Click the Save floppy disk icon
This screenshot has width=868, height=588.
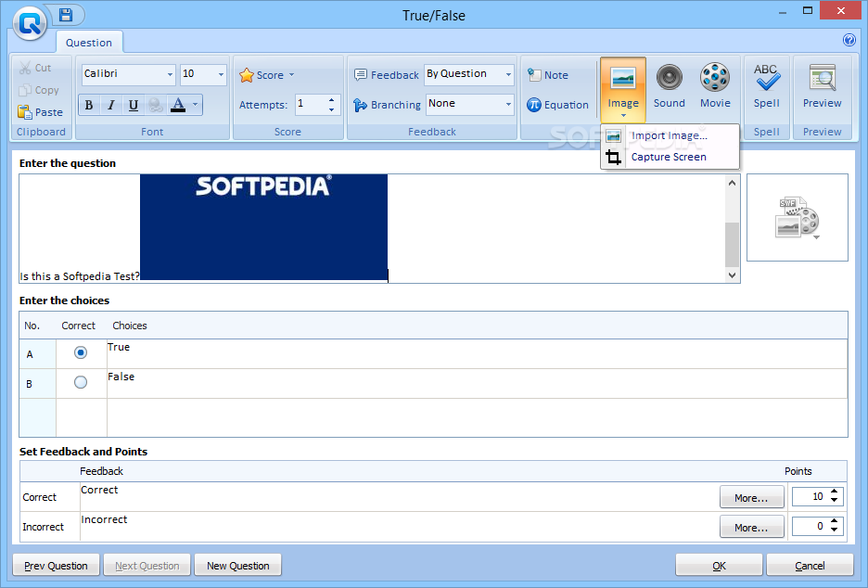[66, 15]
